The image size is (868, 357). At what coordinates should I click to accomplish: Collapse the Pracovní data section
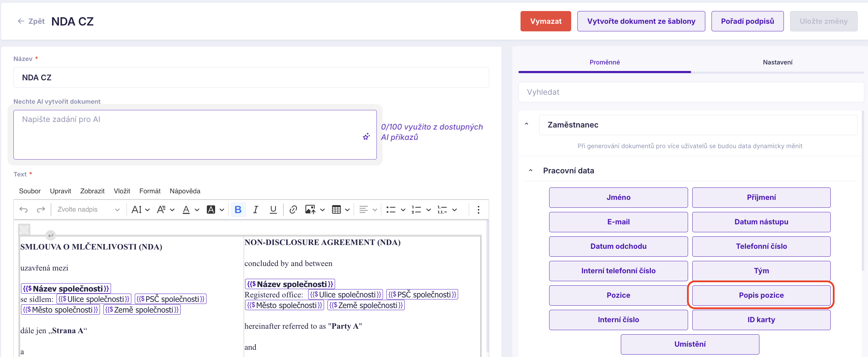point(531,171)
